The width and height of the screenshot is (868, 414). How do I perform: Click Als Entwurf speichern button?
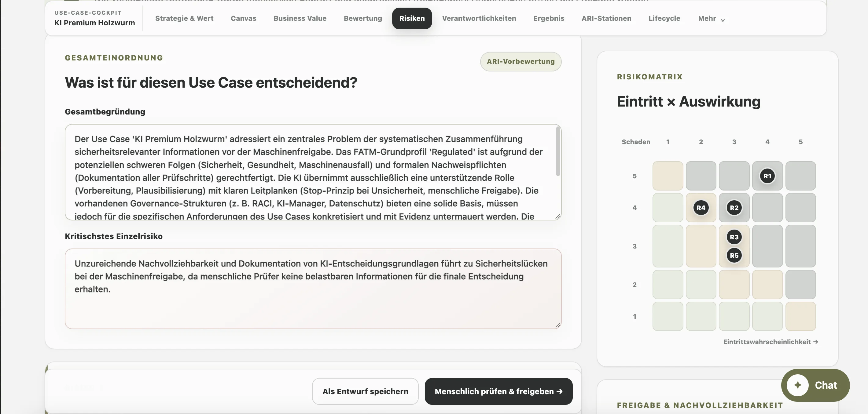(x=365, y=391)
